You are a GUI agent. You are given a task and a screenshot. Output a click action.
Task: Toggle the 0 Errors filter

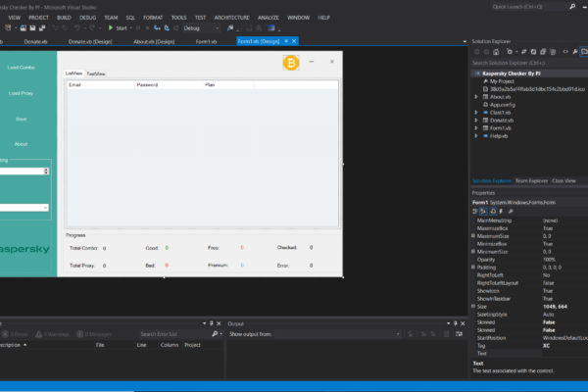[x=16, y=334]
